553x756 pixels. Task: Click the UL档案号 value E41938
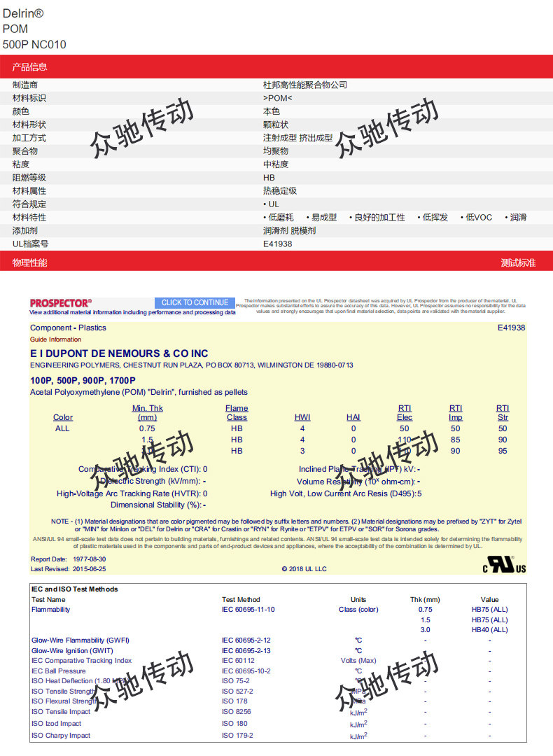tap(278, 244)
